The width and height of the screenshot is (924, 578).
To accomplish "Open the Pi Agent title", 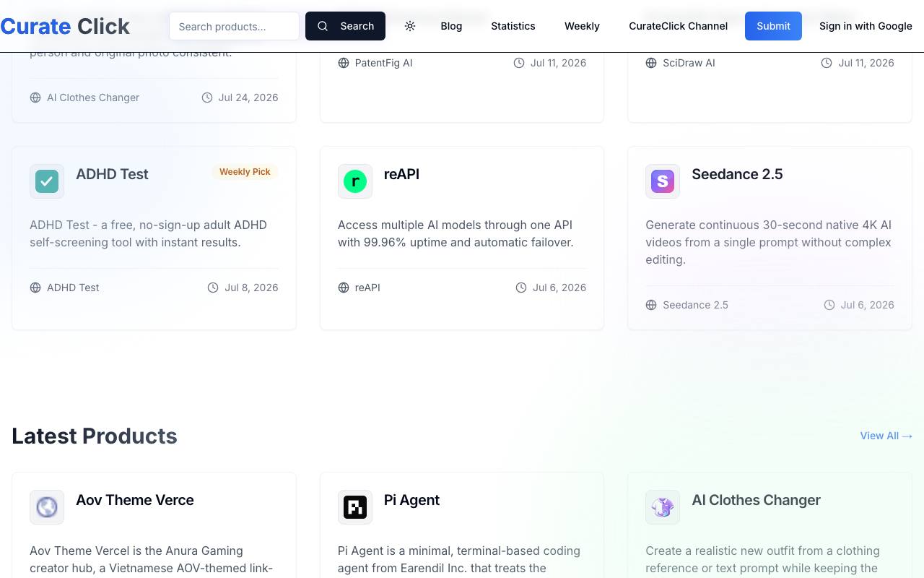I will coord(411,500).
